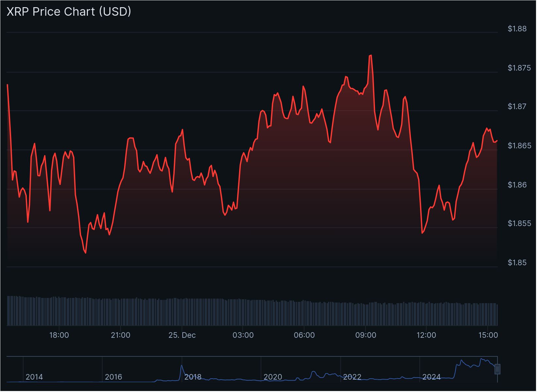Click the 18:00 time axis label
537x392 pixels.
click(x=59, y=335)
